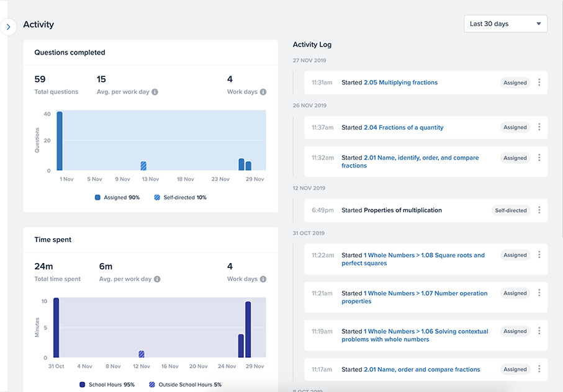Toggle the Assigned 90% legend item

coord(117,197)
